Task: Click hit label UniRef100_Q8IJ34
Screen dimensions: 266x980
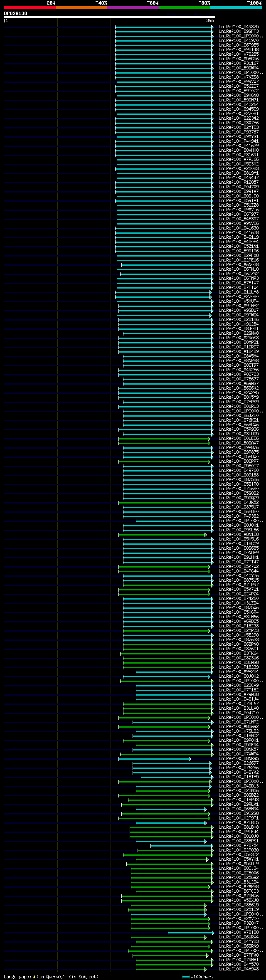Action: tap(239, 868)
